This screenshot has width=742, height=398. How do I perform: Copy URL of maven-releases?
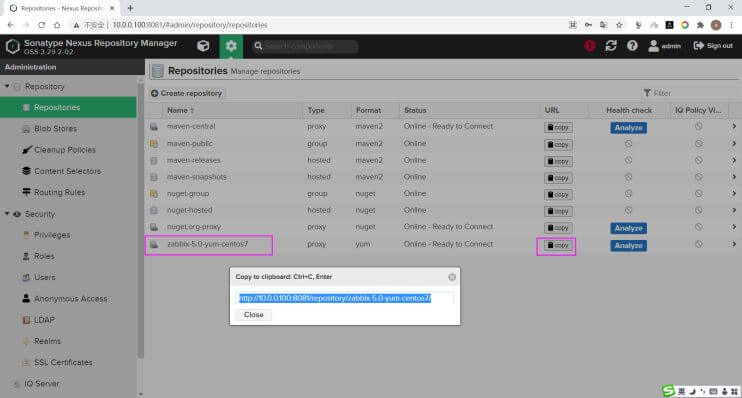(558, 161)
